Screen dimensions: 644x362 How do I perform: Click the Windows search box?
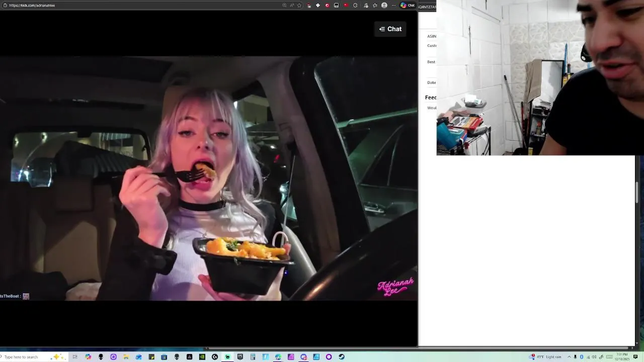35,357
